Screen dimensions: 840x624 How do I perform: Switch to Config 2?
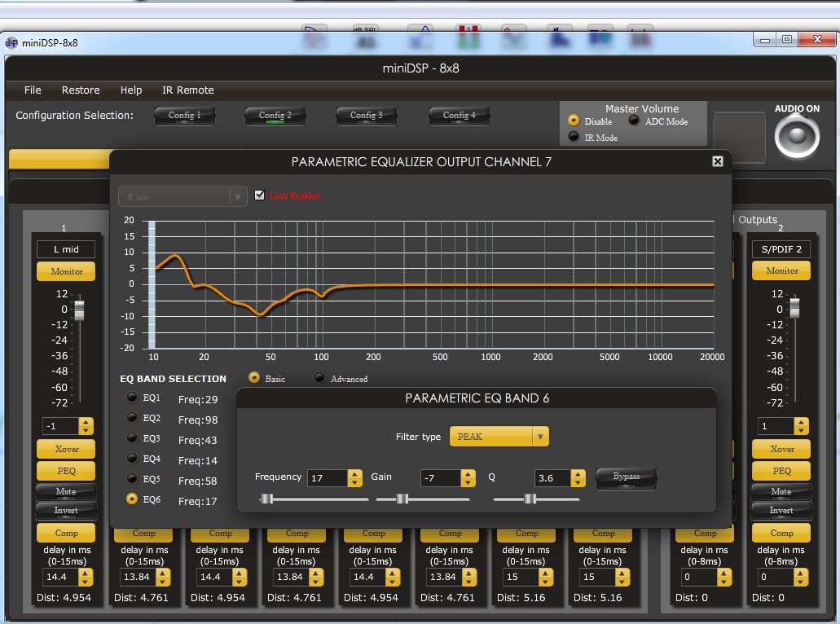click(275, 116)
